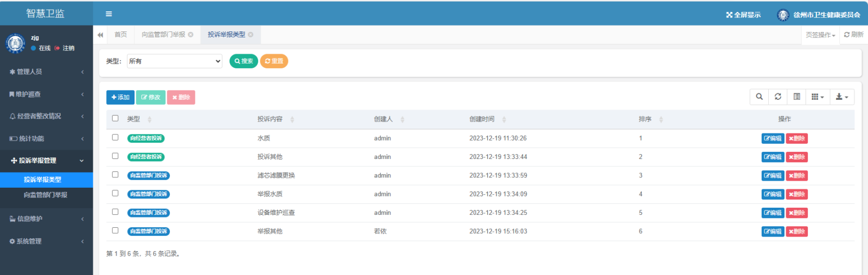Check the 举报其他 row checkbox
The image size is (868, 275).
point(115,231)
